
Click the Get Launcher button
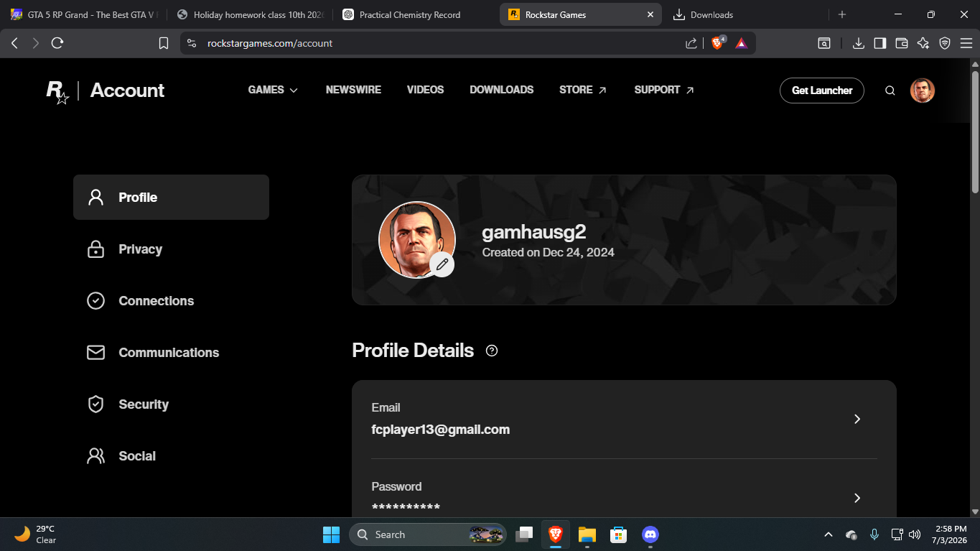(x=822, y=91)
